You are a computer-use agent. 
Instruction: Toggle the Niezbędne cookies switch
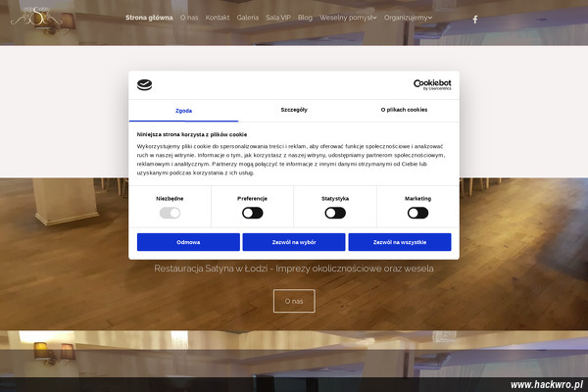pyautogui.click(x=170, y=212)
